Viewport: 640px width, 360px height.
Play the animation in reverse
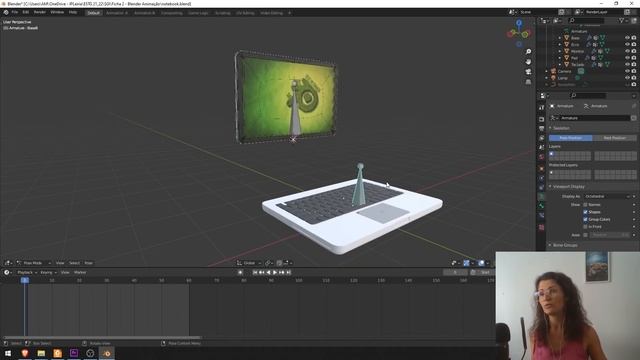(x=268, y=272)
